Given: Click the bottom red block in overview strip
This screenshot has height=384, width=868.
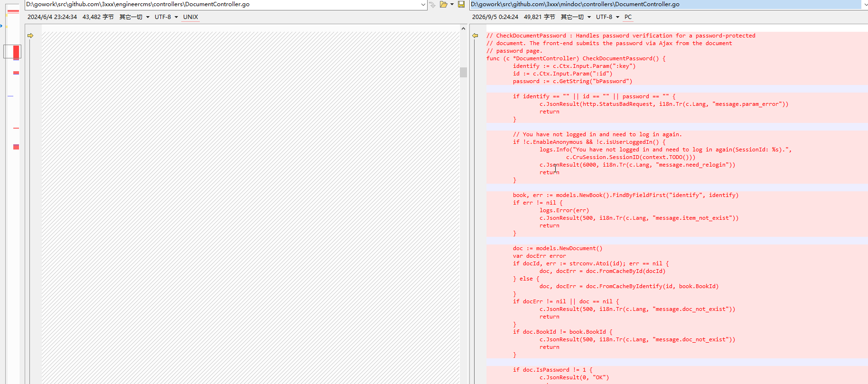Looking at the screenshot, I should tap(16, 147).
